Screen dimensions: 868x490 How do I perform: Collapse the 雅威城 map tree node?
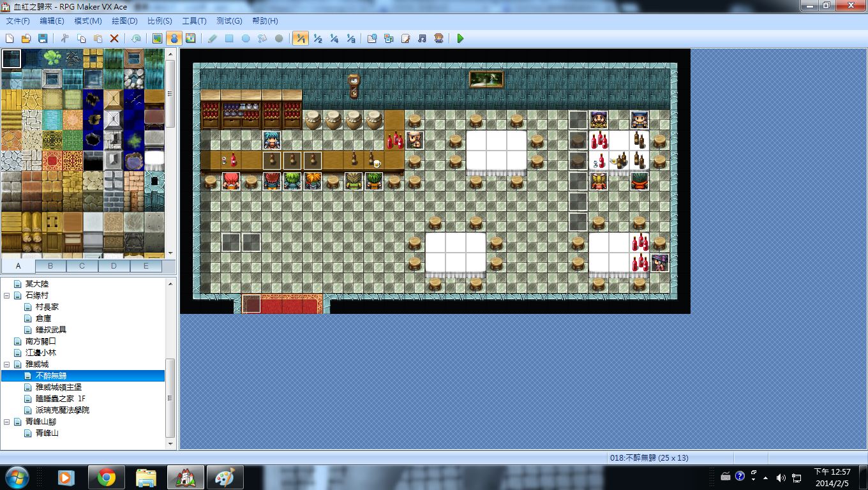[7, 364]
